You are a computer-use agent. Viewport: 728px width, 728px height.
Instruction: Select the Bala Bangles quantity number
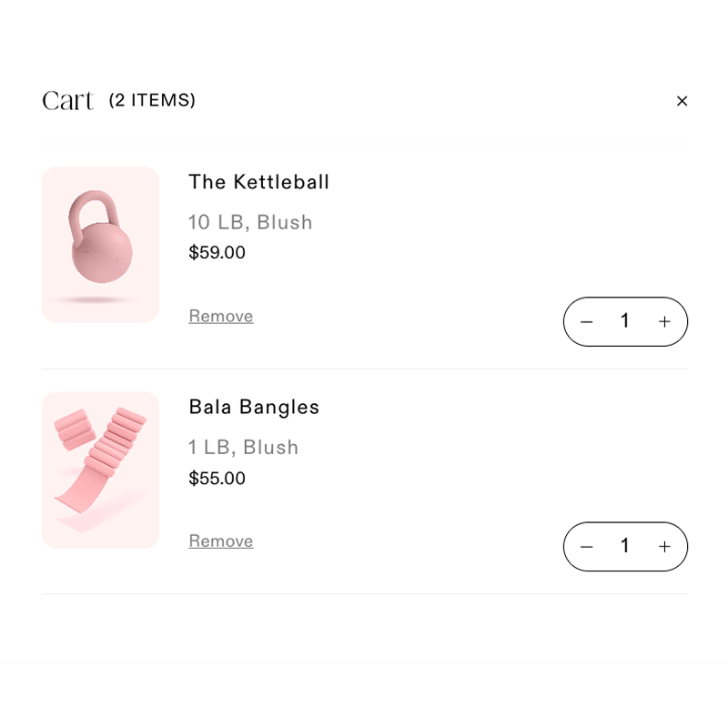tap(625, 546)
